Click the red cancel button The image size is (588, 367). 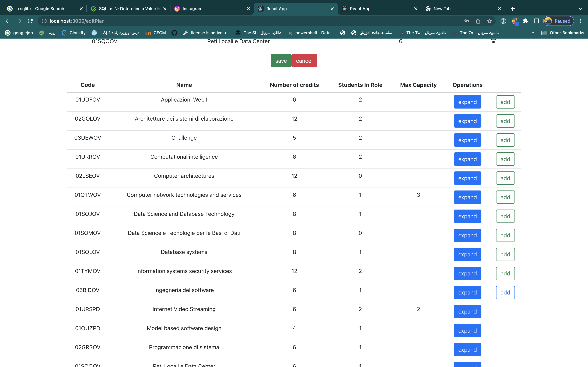(x=304, y=61)
